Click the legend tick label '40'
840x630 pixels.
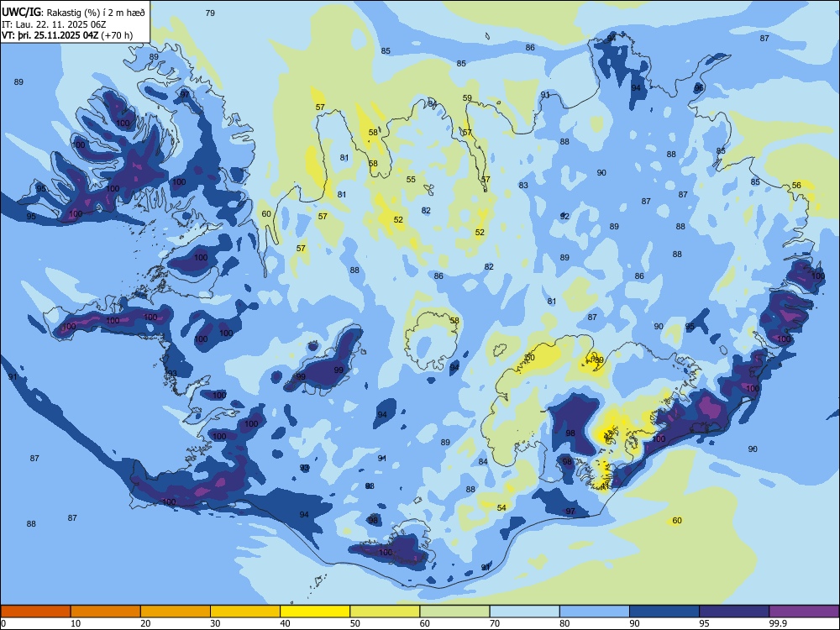coord(285,623)
